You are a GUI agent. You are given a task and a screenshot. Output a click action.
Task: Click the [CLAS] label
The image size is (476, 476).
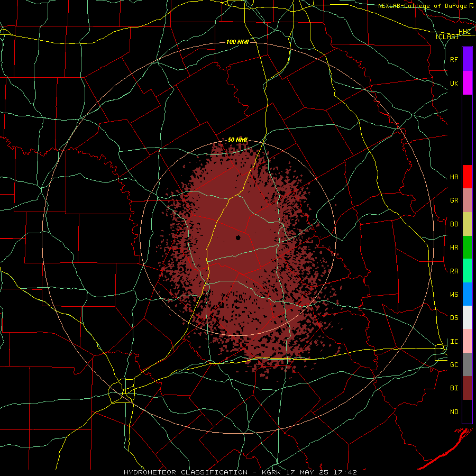pyautogui.click(x=447, y=37)
